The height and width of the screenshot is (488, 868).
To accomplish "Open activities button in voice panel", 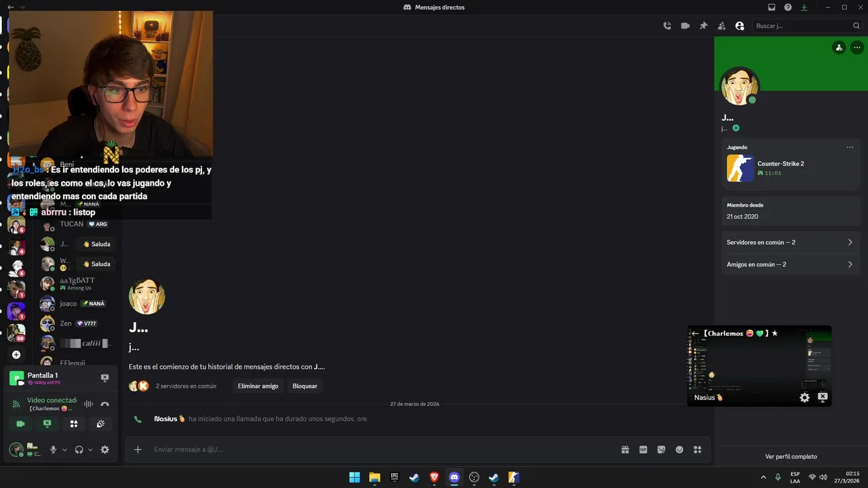I will 74,424.
